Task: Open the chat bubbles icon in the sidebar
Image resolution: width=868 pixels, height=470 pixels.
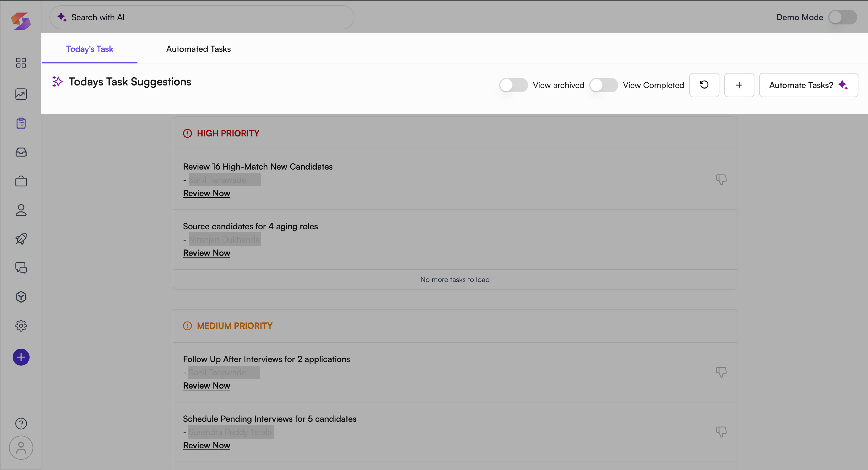Action: (x=21, y=268)
